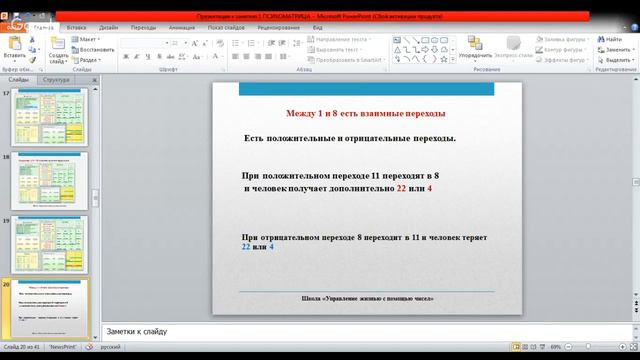The width and height of the screenshot is (640, 360).
Task: Open the Показ слайдов ribbon tab
Action: point(226,28)
